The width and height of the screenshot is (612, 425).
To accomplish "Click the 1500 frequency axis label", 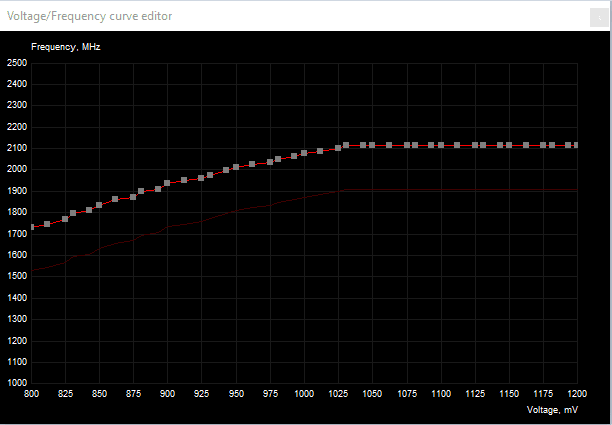I will 17,276.
